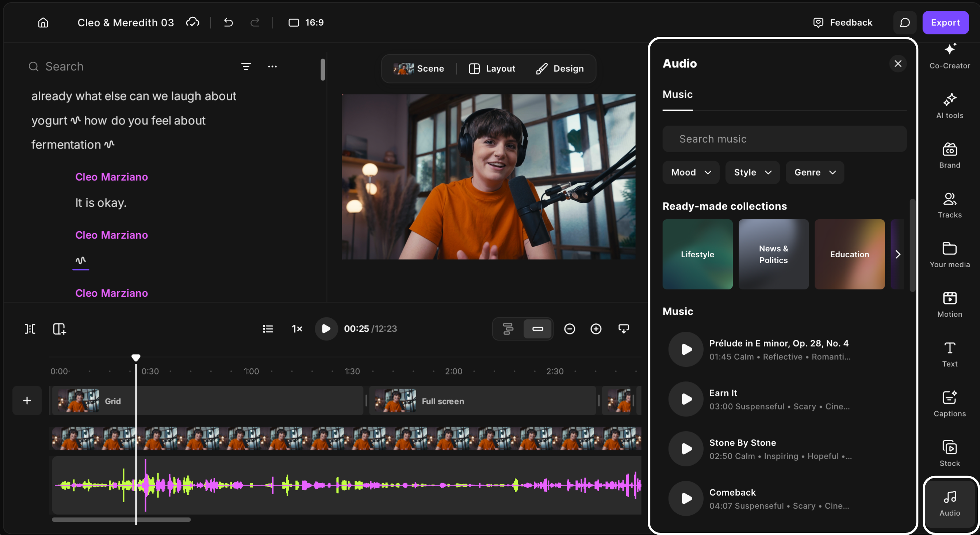Open the Co-Creator panel
980x535 pixels.
tap(950, 56)
